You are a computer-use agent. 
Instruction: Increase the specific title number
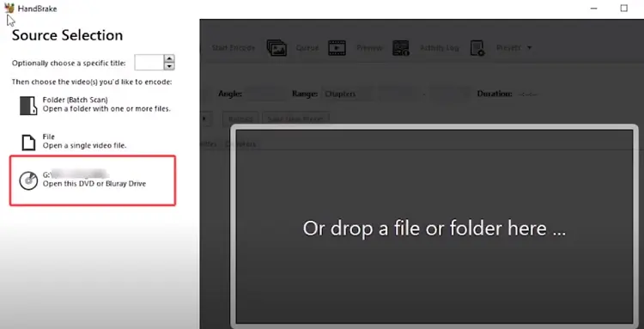pyautogui.click(x=169, y=58)
